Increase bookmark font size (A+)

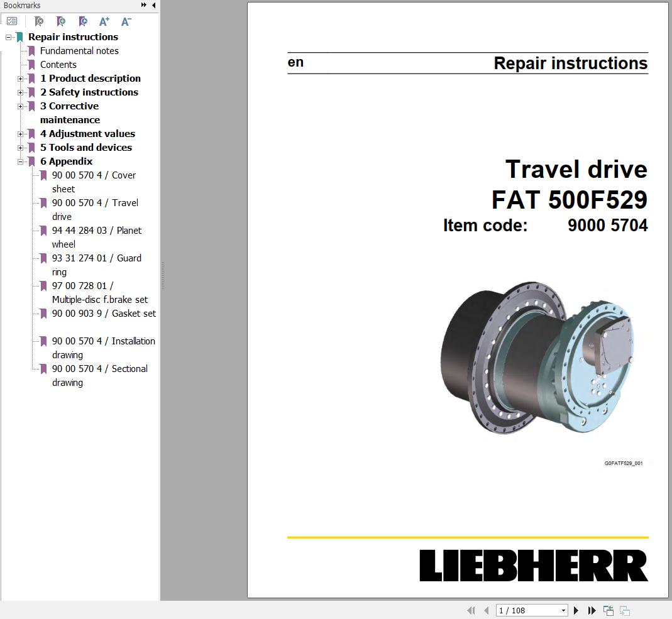click(104, 21)
